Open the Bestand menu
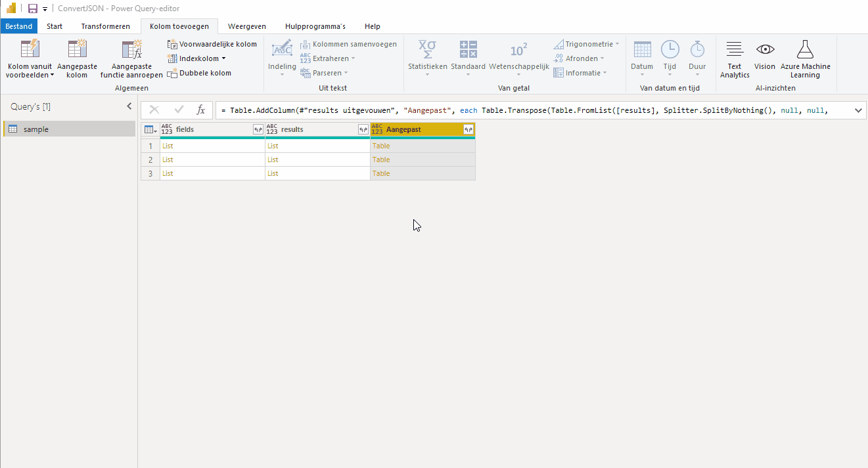Screen dimensions: 868x468 coord(19,26)
